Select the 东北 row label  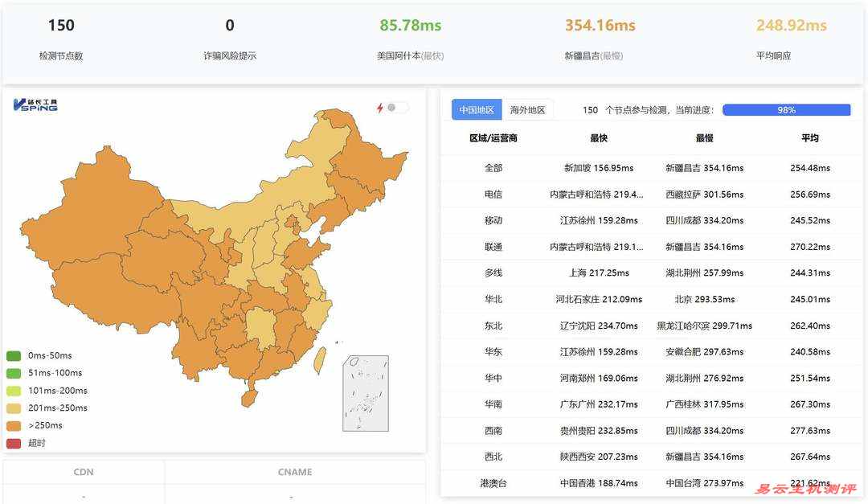coord(493,326)
